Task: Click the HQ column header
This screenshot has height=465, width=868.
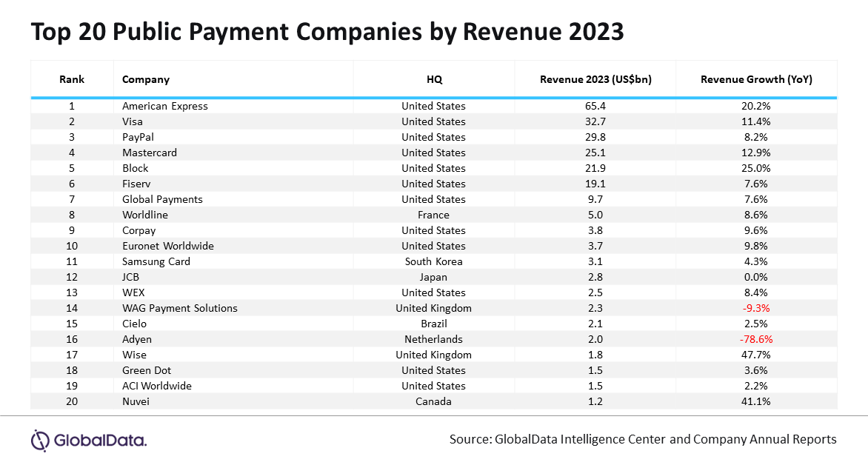Action: tap(434, 79)
